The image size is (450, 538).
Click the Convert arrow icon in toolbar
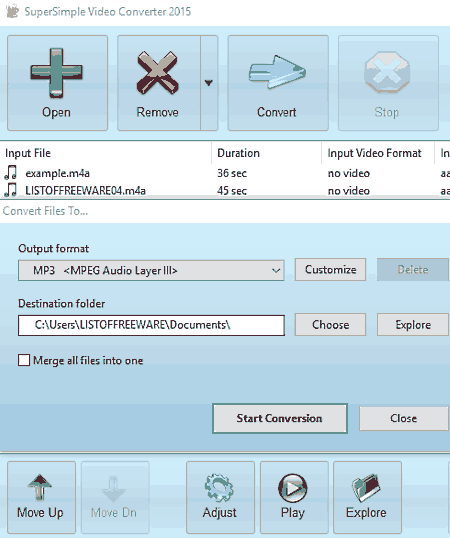tap(277, 72)
